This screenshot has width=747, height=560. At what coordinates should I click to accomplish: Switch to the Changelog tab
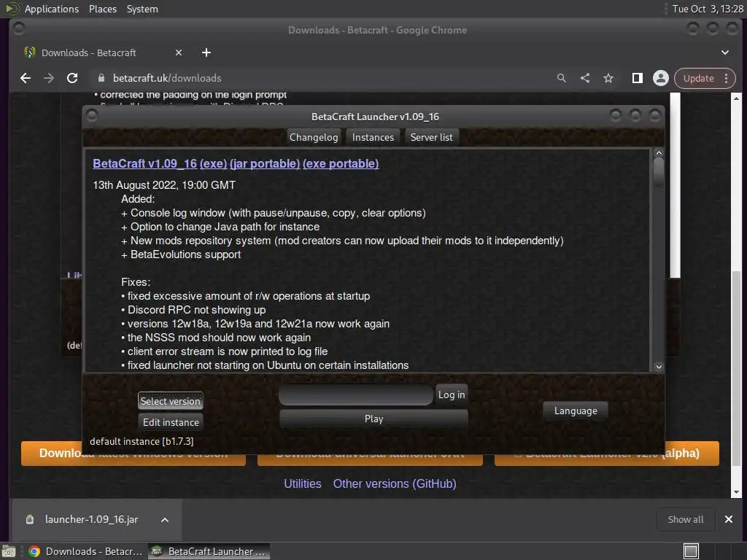[x=314, y=137]
